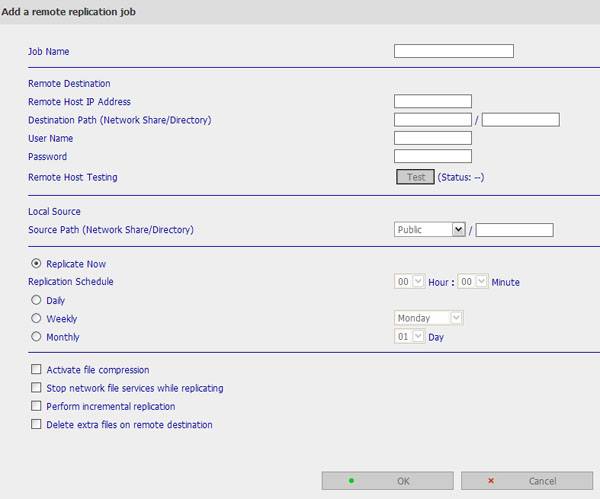Open the Monday weekday dropdown
Image resolution: width=600 pixels, height=499 pixels.
[x=429, y=318]
